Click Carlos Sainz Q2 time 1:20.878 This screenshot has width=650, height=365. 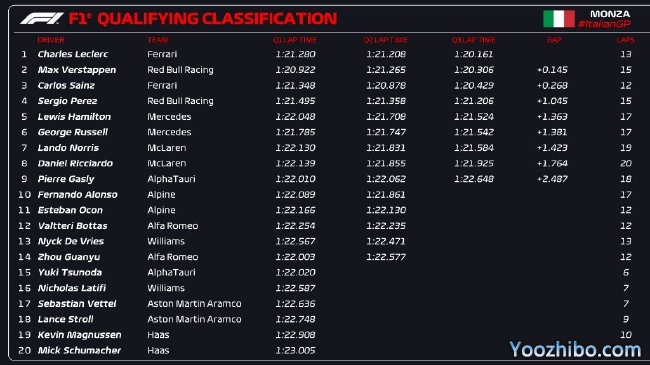386,85
